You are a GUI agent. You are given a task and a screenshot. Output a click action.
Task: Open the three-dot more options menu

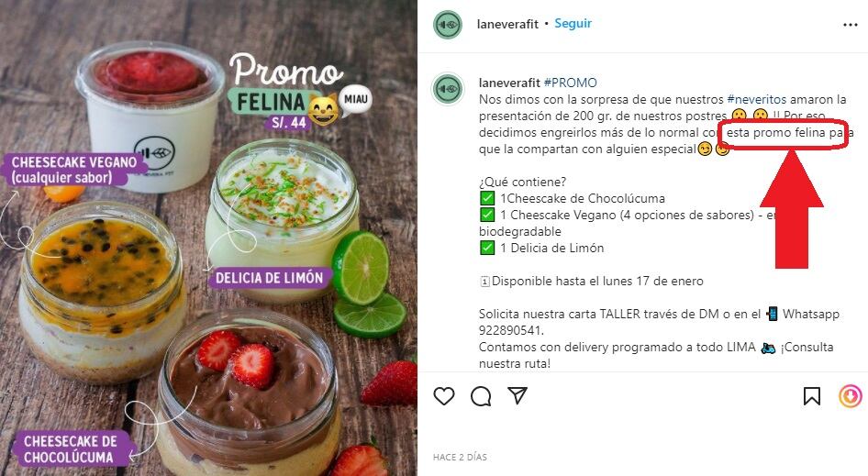pos(851,25)
